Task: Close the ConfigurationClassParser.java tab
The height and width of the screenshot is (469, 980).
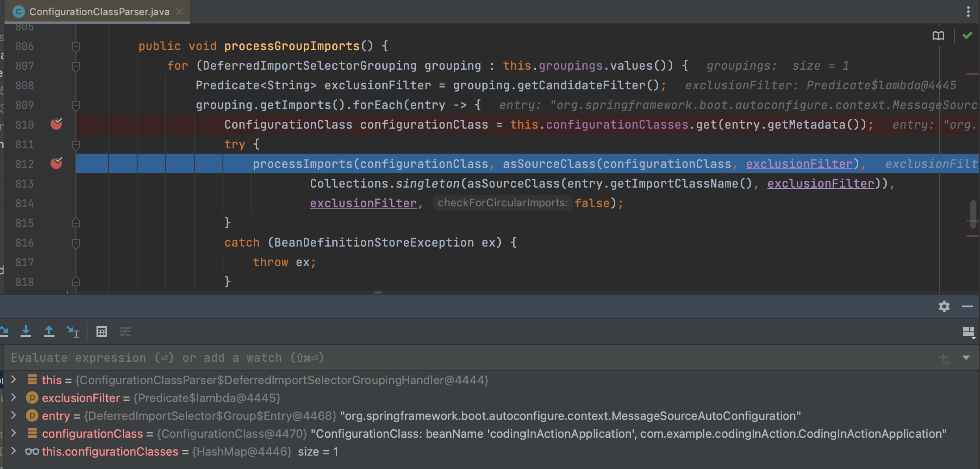Action: 180,12
